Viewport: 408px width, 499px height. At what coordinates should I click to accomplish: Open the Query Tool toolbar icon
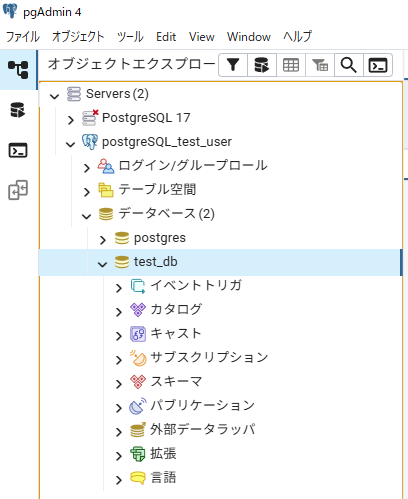[x=262, y=65]
